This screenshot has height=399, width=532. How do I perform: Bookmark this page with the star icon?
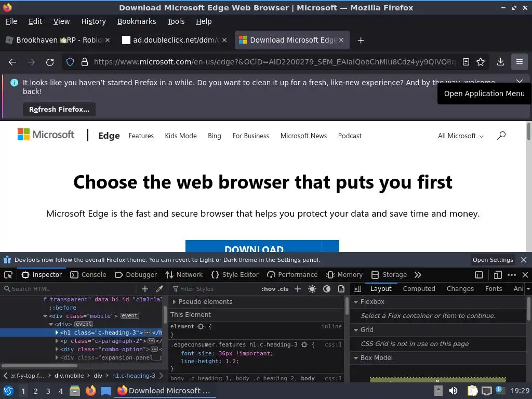click(x=481, y=62)
